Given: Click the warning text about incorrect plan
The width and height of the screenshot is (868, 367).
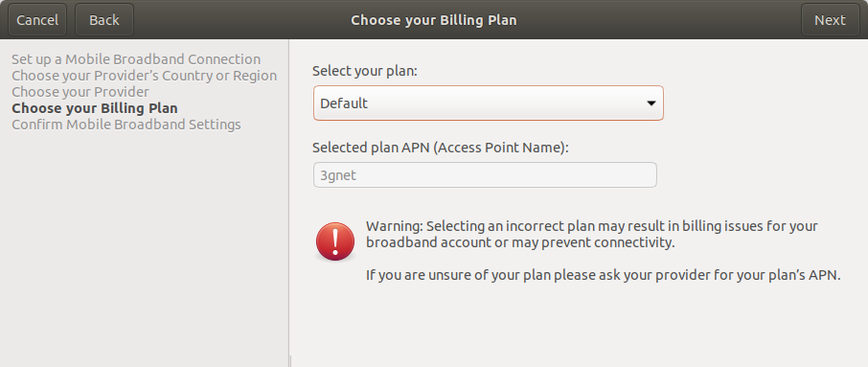Looking at the screenshot, I should [x=592, y=234].
